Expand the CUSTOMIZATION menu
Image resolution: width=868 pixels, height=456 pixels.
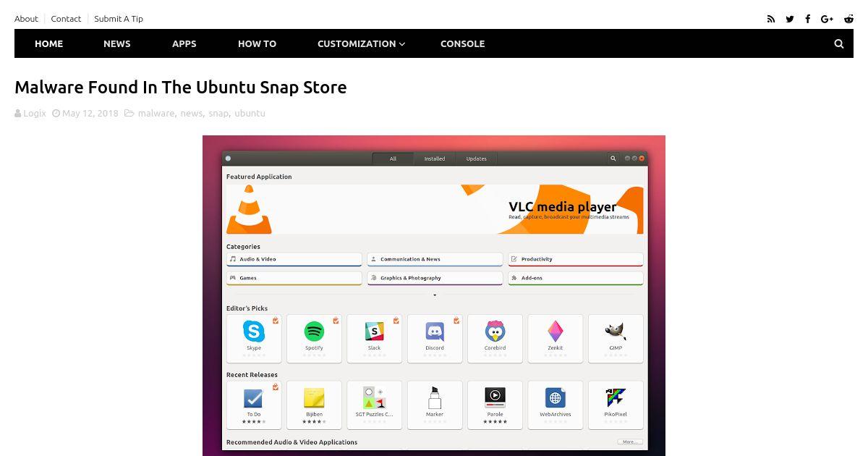(x=361, y=43)
